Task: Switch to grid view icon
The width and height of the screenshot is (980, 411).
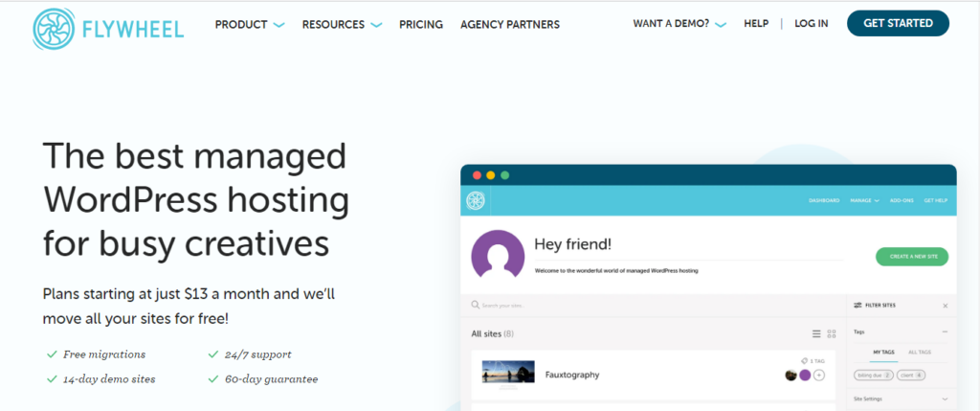Action: coord(832,333)
